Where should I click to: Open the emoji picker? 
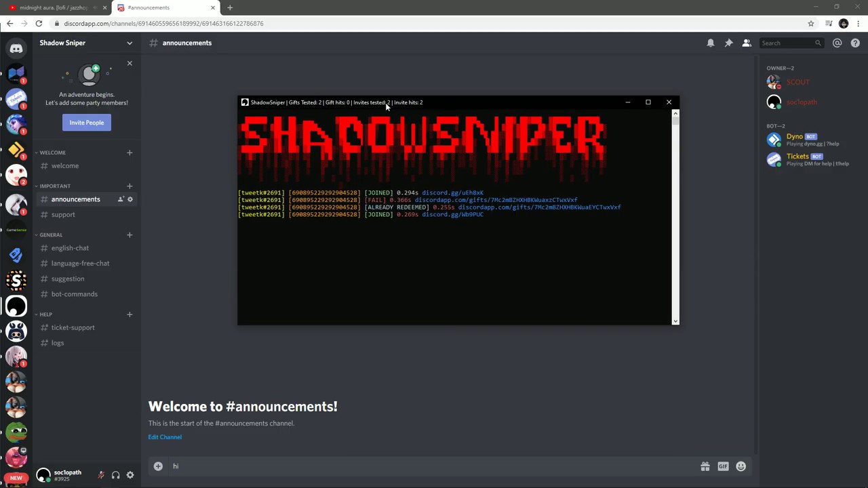click(x=741, y=466)
